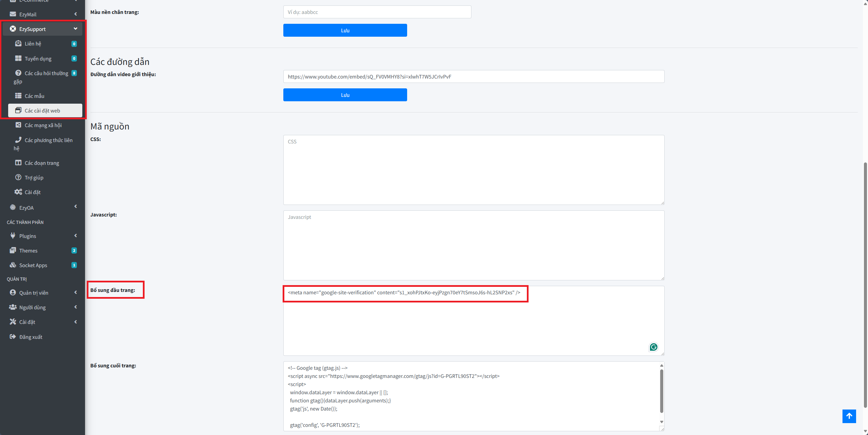
Task: Click the EzyOA snowflake icon
Action: pos(13,207)
